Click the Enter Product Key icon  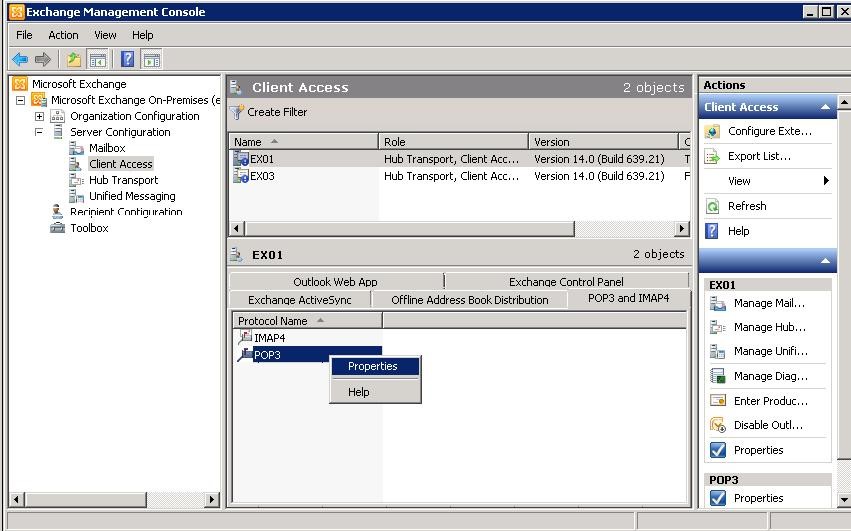[x=717, y=401]
